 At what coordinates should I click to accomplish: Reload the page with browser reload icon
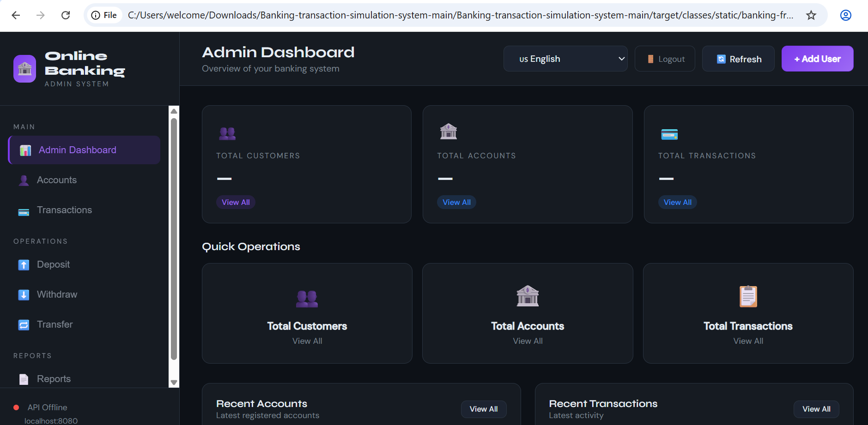66,15
